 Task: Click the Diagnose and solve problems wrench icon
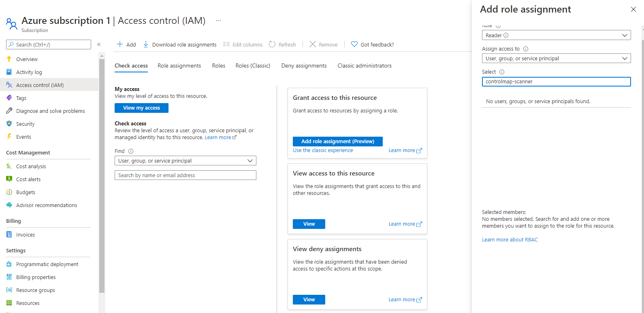coord(9,111)
